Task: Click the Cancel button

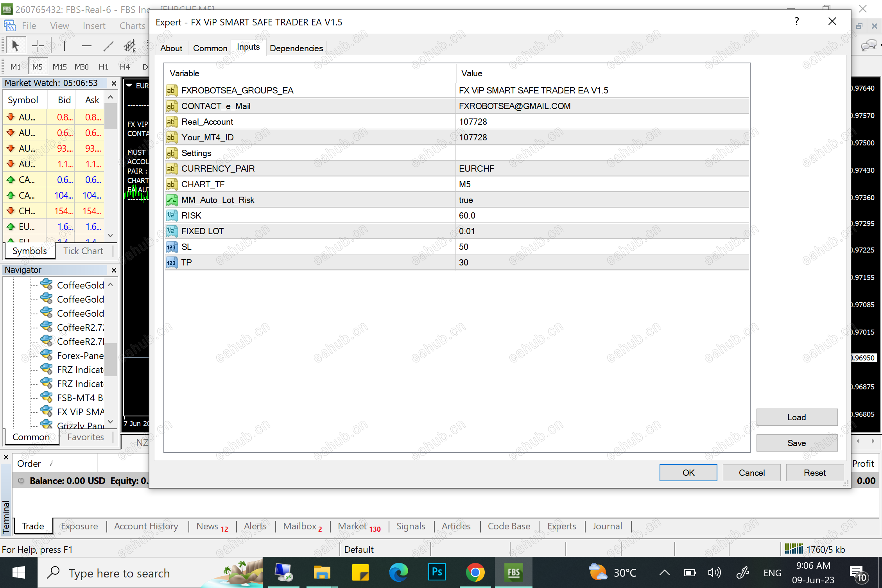Action: (752, 473)
